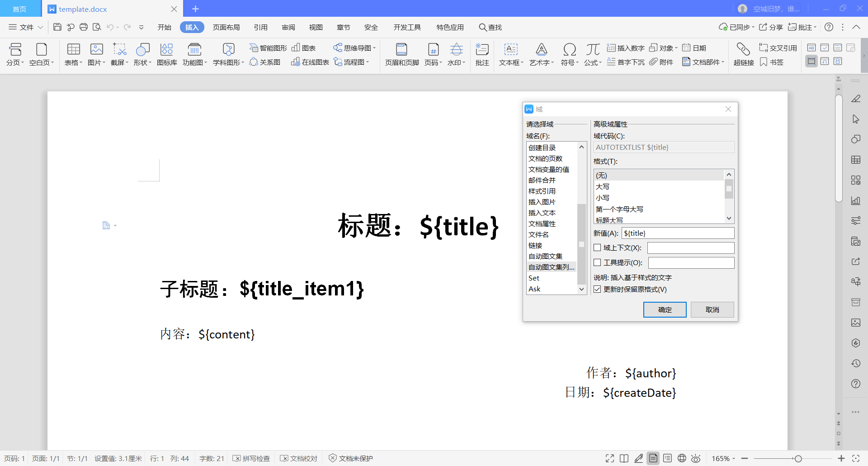Click the Save icon in quick access toolbar

(57, 27)
